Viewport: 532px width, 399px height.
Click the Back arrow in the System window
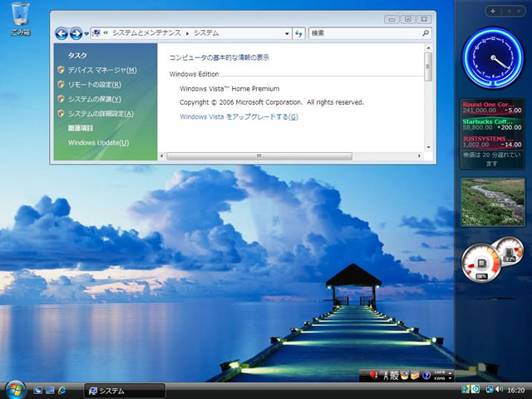tap(61, 34)
